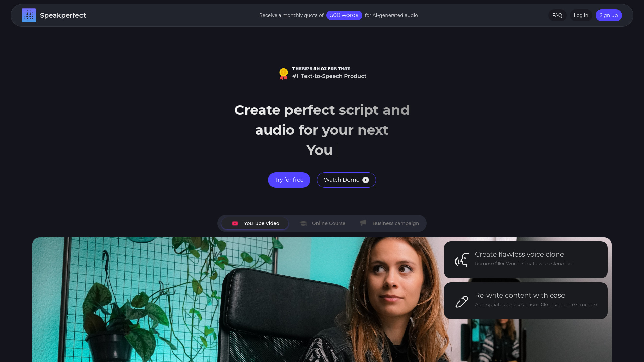Click the Try for free button
This screenshot has width=644, height=362.
tap(289, 180)
